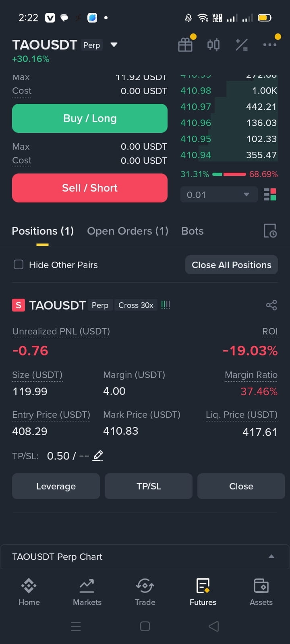Share the TAOUSDT position
The height and width of the screenshot is (644, 290).
pyautogui.click(x=271, y=305)
